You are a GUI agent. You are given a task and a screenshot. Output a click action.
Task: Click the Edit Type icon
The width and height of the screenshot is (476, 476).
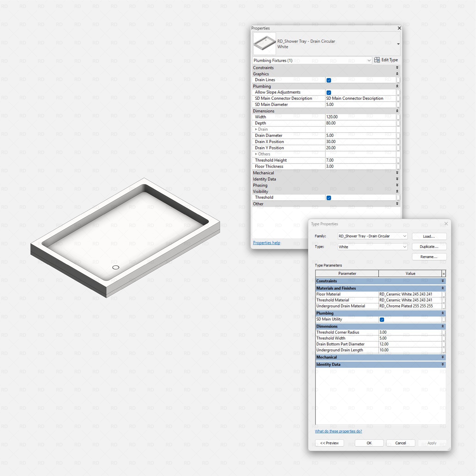(377, 60)
